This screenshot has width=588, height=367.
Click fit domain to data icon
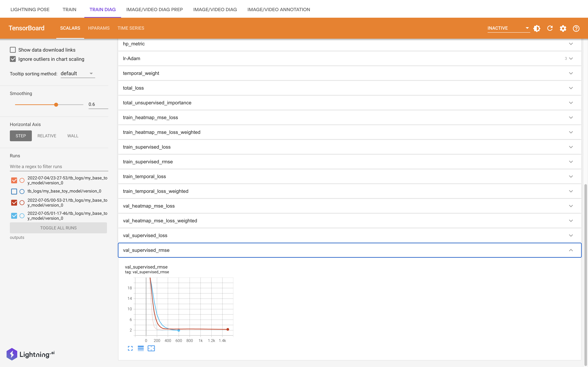pyautogui.click(x=151, y=348)
